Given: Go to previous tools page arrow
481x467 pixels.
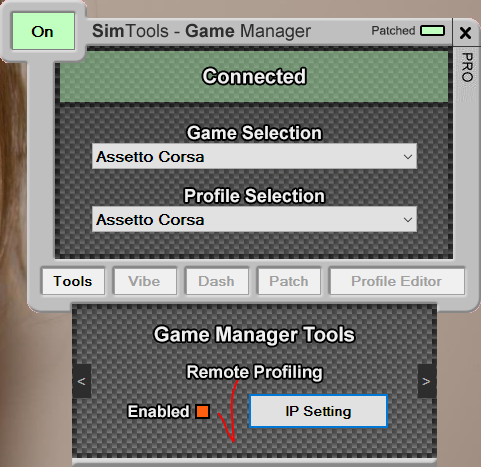Looking at the screenshot, I should pyautogui.click(x=82, y=381).
